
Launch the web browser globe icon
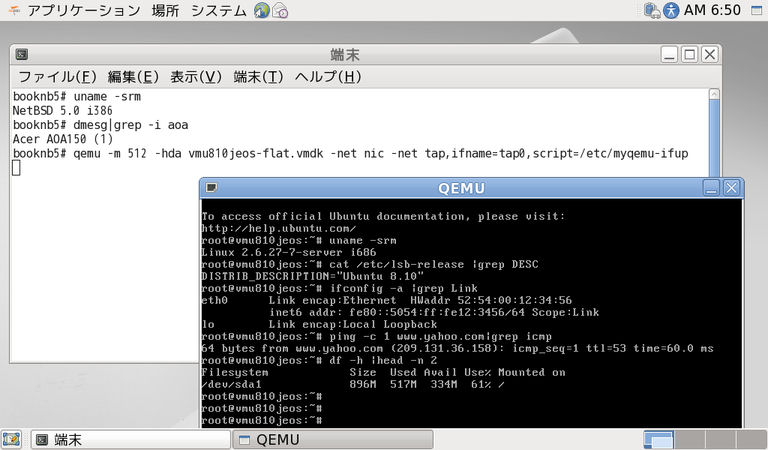262,10
